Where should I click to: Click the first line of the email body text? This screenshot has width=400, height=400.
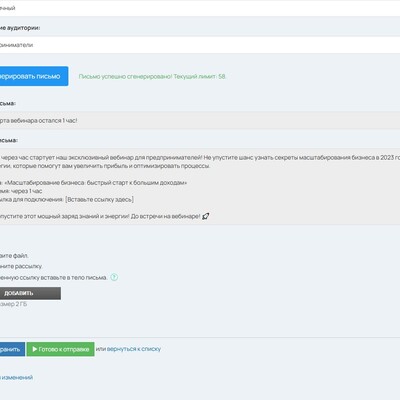tap(200, 157)
